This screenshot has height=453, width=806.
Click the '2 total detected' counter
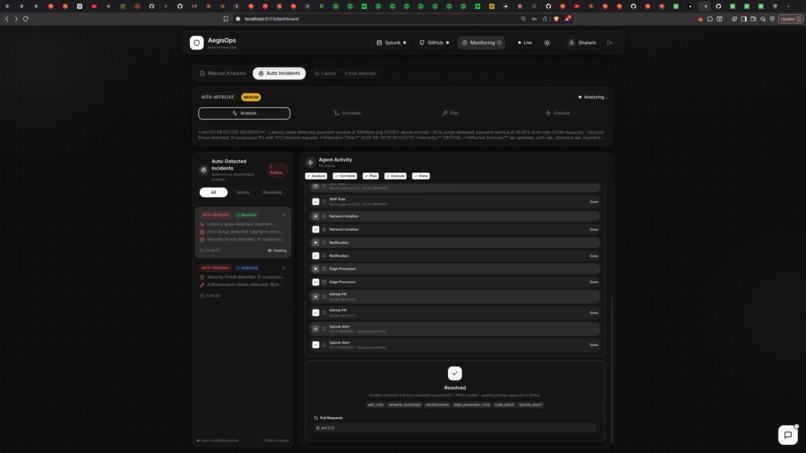(360, 74)
